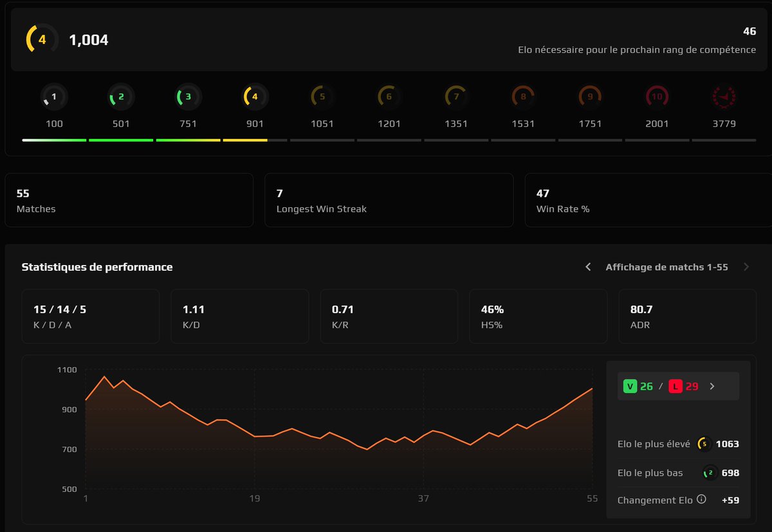The height and width of the screenshot is (532, 772).
Task: Click the 46 Elo needed value
Action: pyautogui.click(x=749, y=31)
